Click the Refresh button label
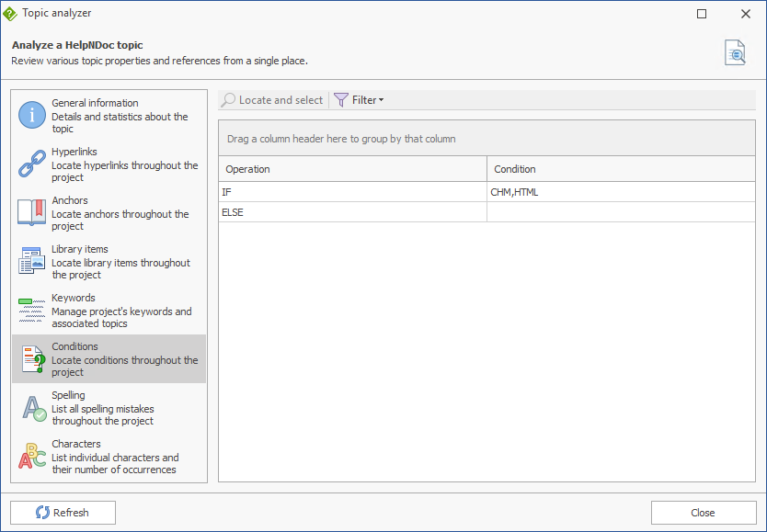This screenshot has height=532, width=767. point(71,513)
